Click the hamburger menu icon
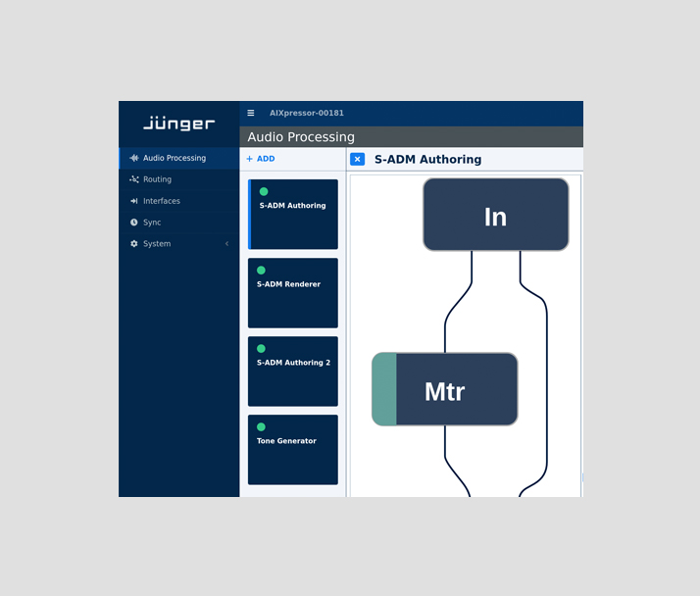This screenshot has height=596, width=700. click(x=251, y=113)
